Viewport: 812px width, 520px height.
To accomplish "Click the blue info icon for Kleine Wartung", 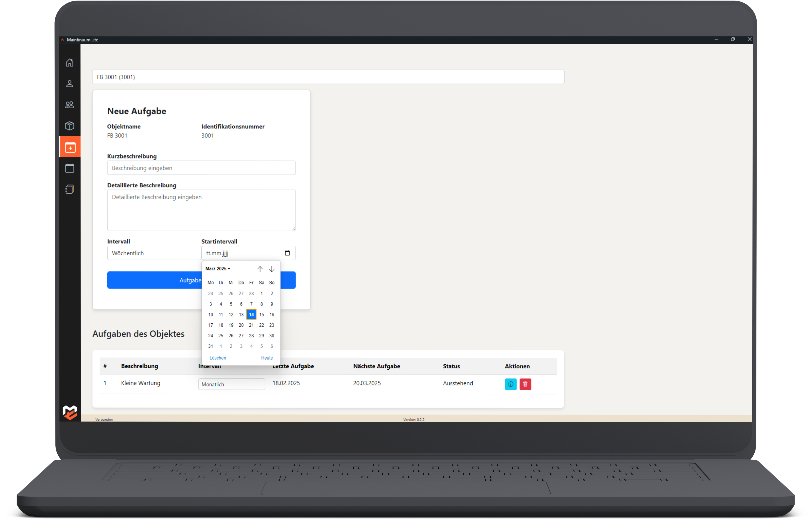I will 510,384.
